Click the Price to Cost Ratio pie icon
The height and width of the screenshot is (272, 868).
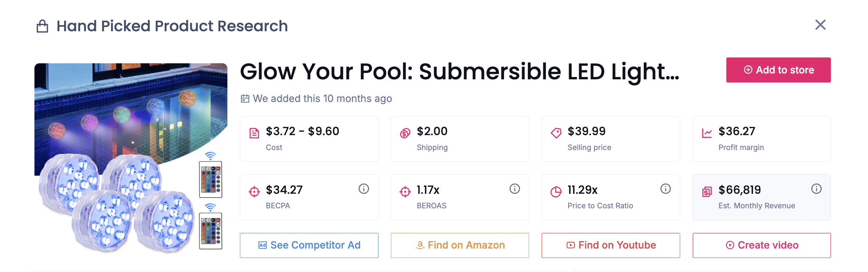[556, 192]
